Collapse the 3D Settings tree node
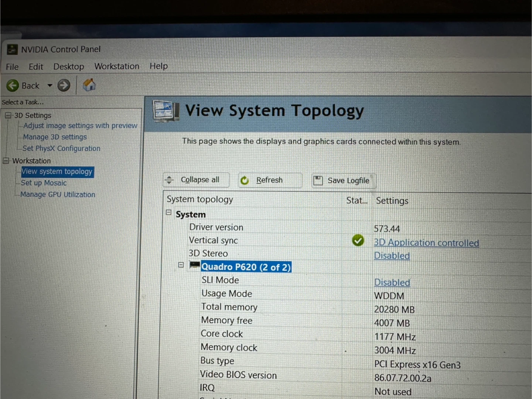The height and width of the screenshot is (399, 532). tap(8, 115)
